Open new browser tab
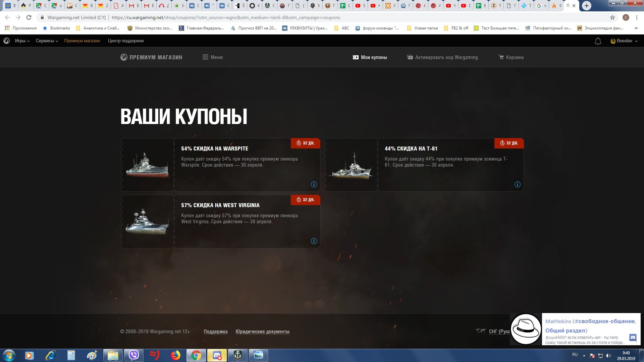644x362 pixels. coord(586,6)
